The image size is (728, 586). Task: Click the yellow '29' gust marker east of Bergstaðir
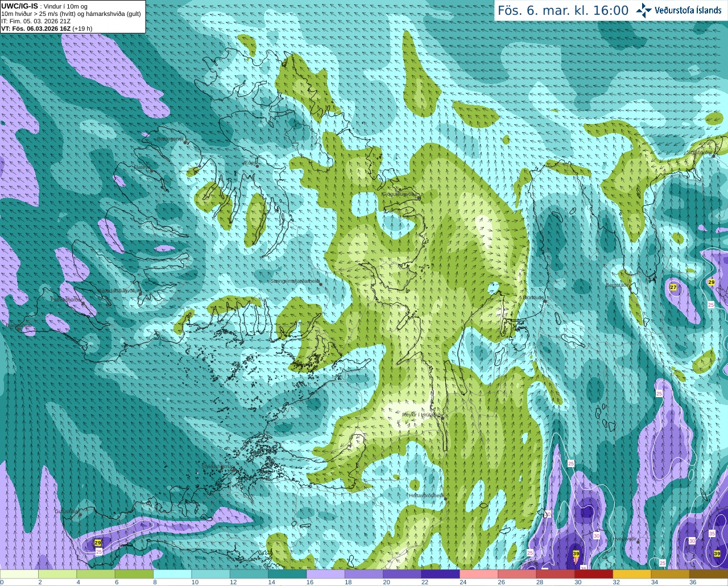point(711,282)
